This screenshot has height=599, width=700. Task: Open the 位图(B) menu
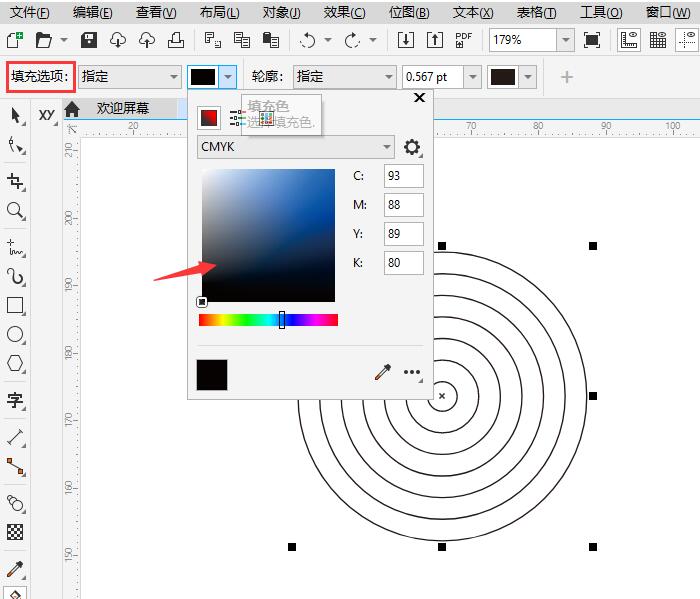click(408, 12)
